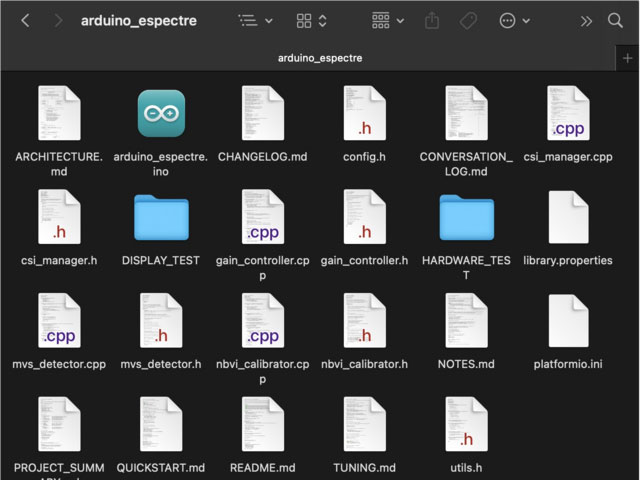640x480 pixels.
Task: Click the 'nbvi_calibrator.h' file name label
Action: click(x=364, y=364)
